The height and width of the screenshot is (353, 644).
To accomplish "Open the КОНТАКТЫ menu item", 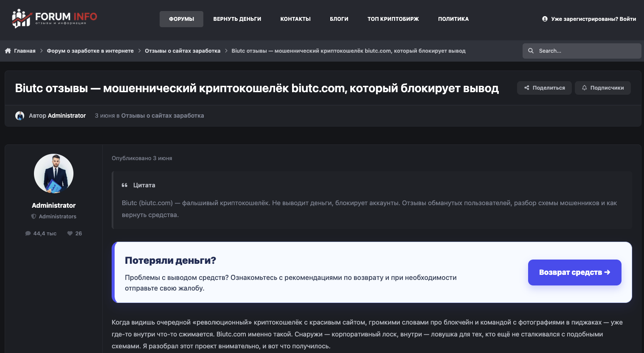I will (295, 19).
